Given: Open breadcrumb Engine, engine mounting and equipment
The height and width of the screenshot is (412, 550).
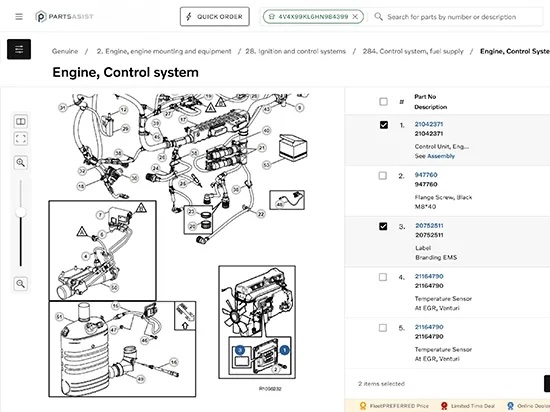Looking at the screenshot, I should (164, 51).
